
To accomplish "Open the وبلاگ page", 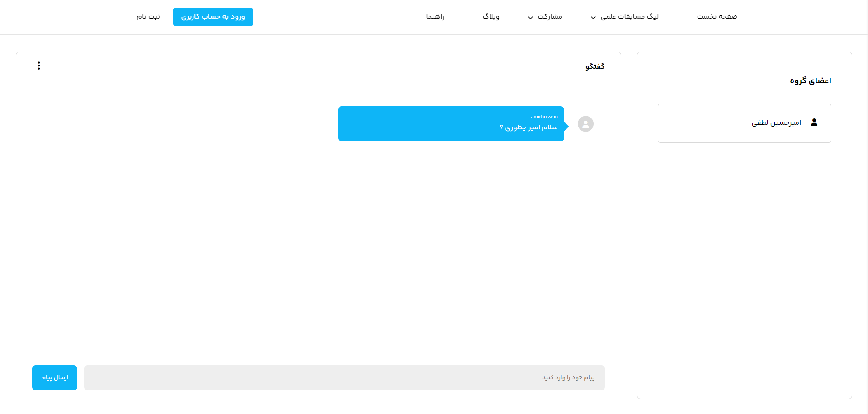I will pyautogui.click(x=491, y=16).
